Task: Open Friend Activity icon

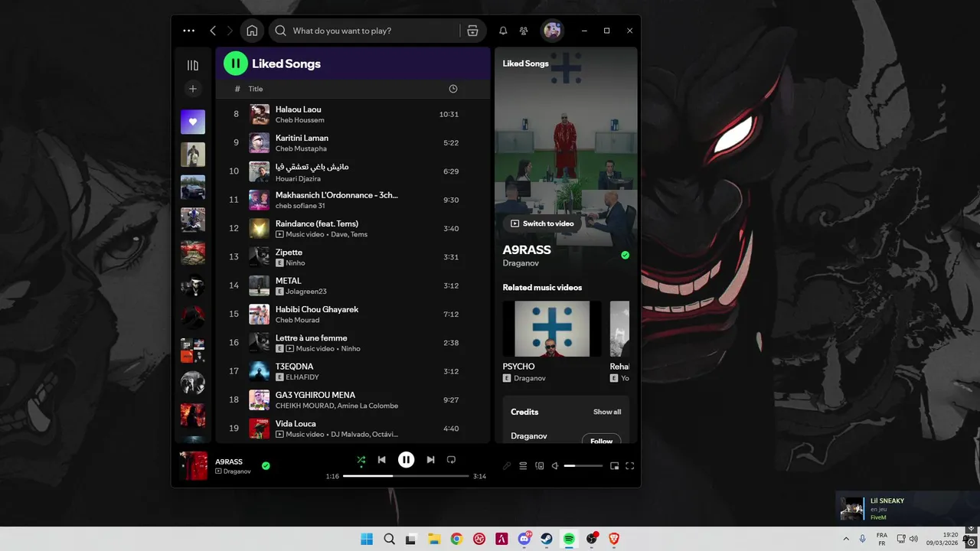Action: point(524,31)
